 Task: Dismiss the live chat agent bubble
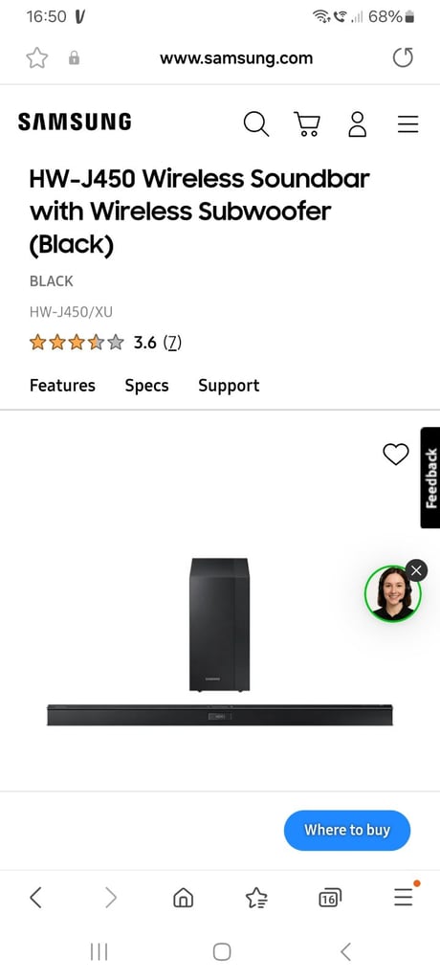pos(416,570)
